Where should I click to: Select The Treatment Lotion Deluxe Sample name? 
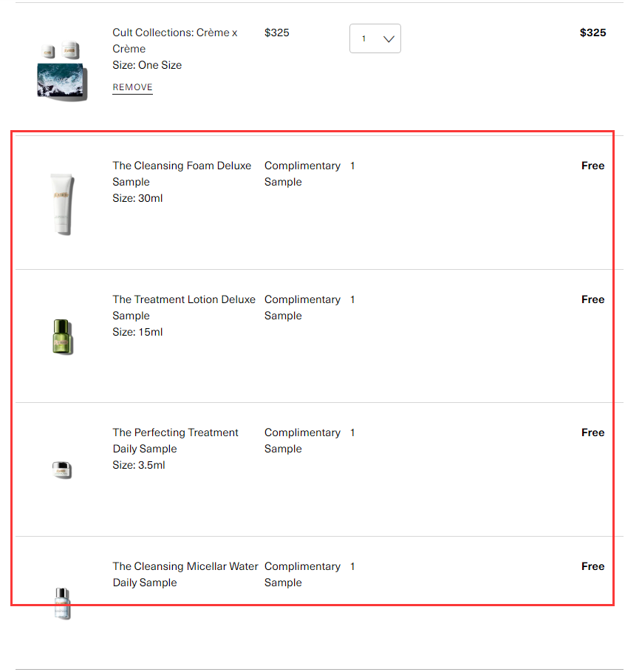click(x=184, y=308)
